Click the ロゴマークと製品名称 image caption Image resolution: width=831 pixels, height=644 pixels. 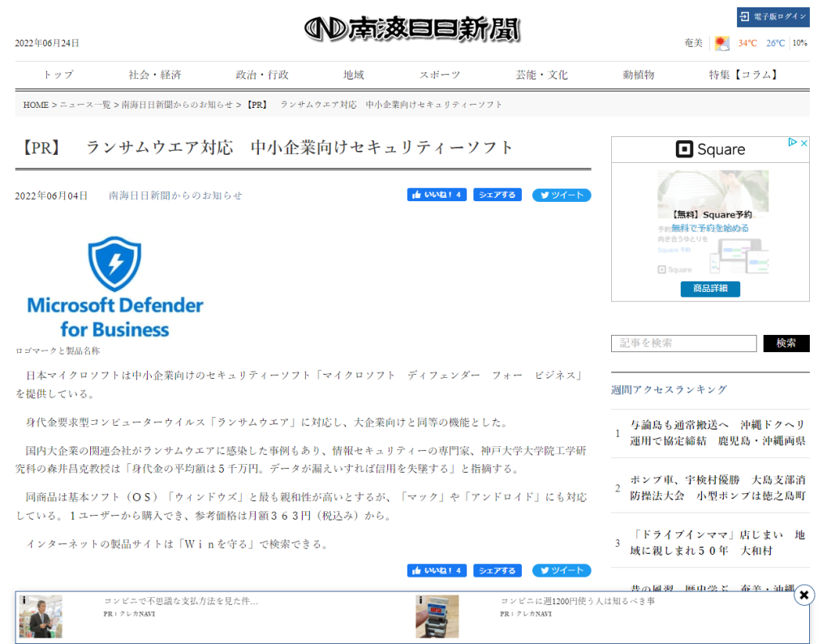point(58,351)
